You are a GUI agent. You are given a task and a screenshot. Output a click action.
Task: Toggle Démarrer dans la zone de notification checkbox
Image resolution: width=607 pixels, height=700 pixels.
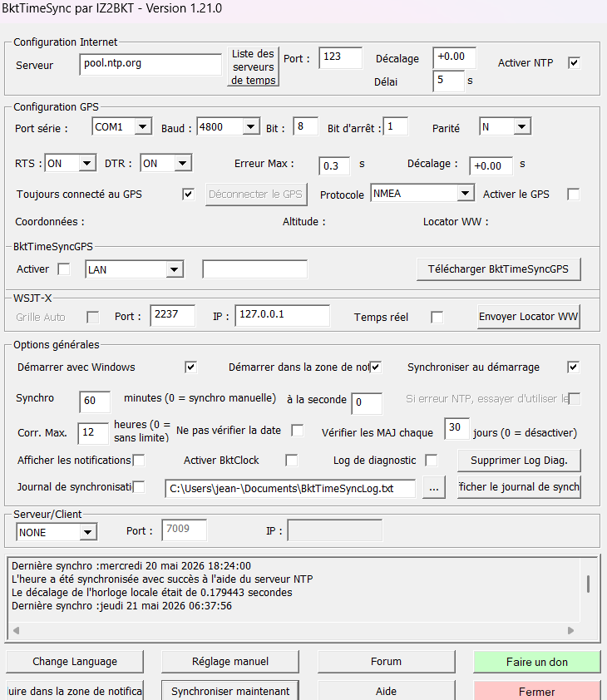point(376,367)
